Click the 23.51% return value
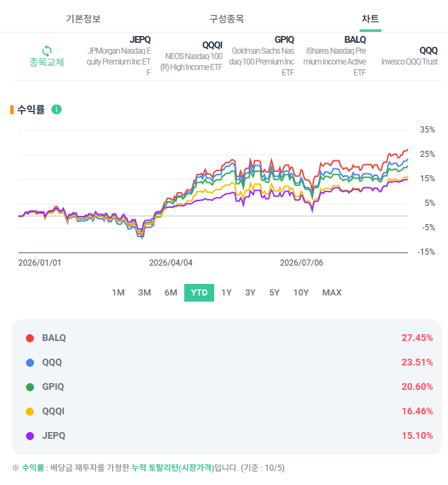The width and height of the screenshot is (448, 485). (417, 362)
